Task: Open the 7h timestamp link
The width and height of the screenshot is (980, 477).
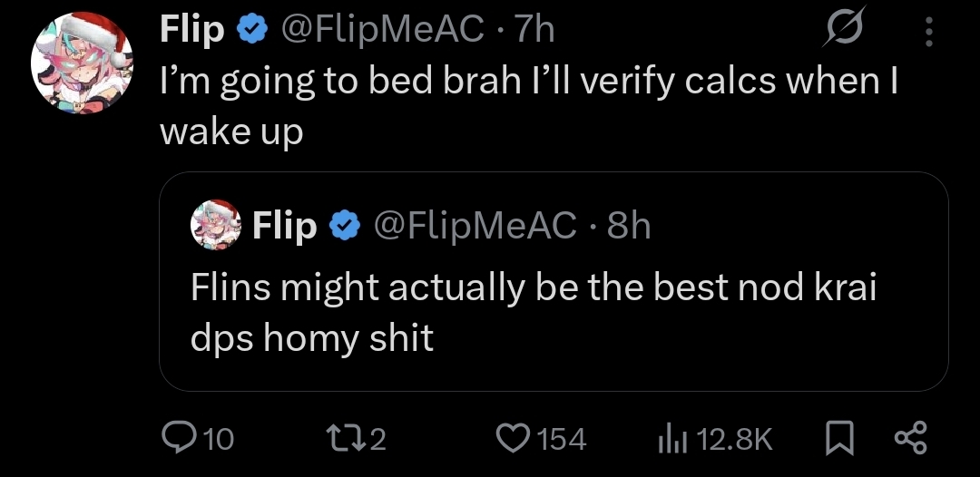Action: pyautogui.click(x=534, y=31)
